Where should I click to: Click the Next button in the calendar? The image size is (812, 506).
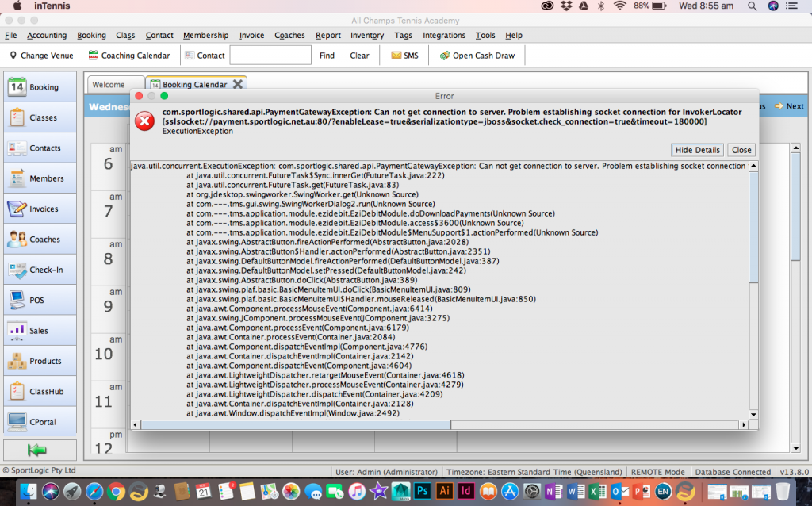pyautogui.click(x=790, y=106)
